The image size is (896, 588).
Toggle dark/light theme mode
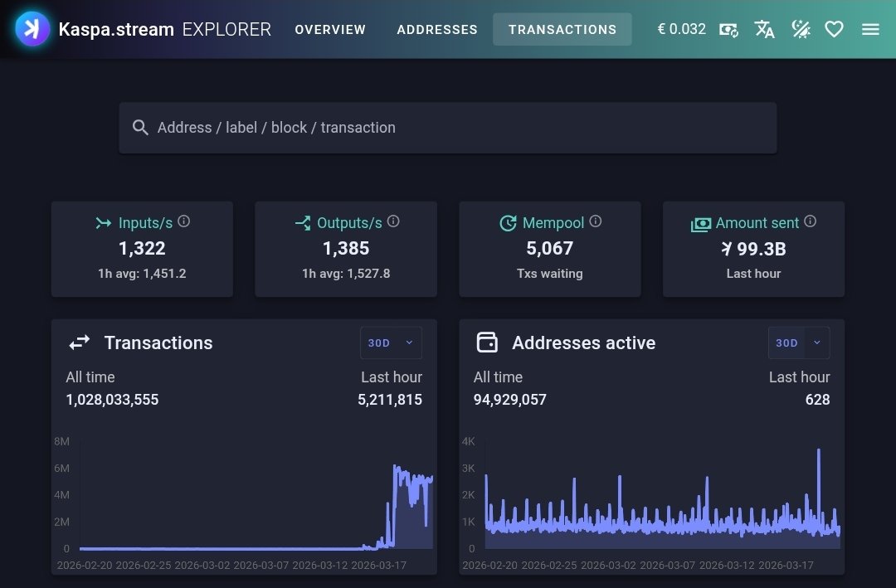point(800,30)
